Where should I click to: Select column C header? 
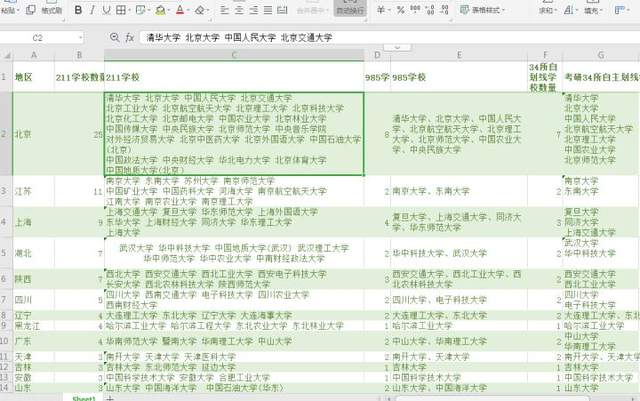[234, 55]
